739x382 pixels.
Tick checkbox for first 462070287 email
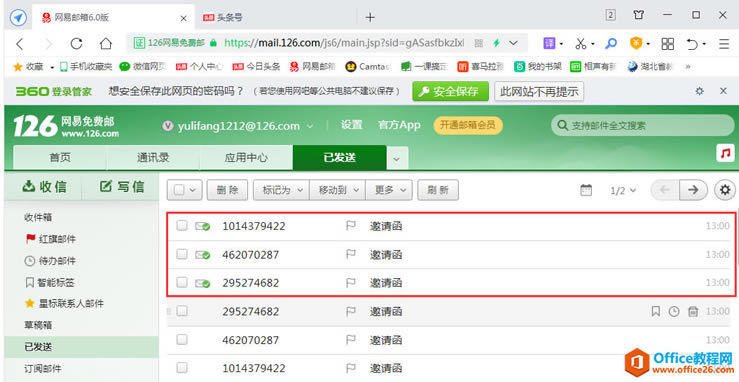[x=182, y=254]
